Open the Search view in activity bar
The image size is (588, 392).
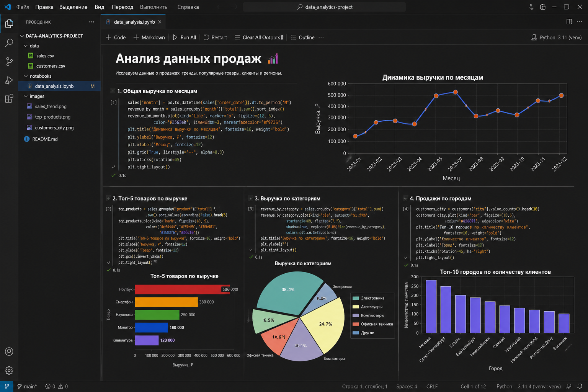click(x=9, y=42)
